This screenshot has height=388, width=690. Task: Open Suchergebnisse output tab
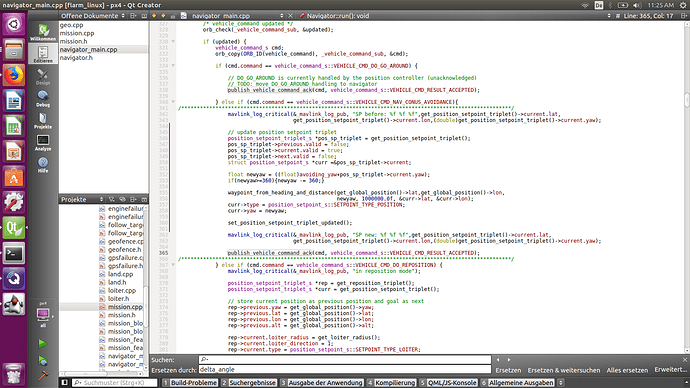coord(249,383)
